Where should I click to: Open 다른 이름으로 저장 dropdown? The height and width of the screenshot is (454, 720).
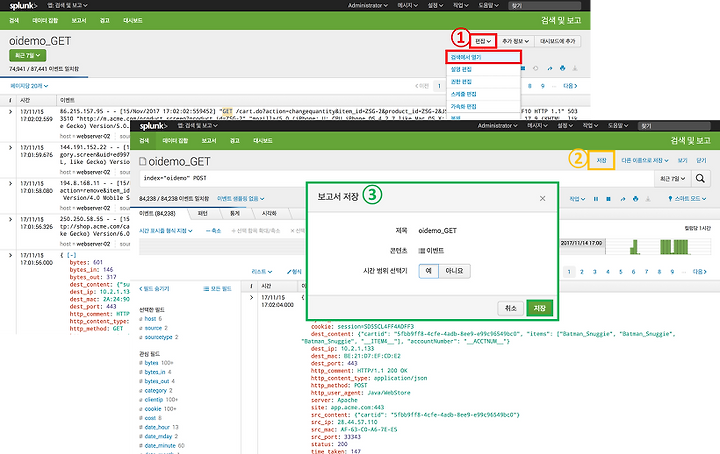(645, 161)
